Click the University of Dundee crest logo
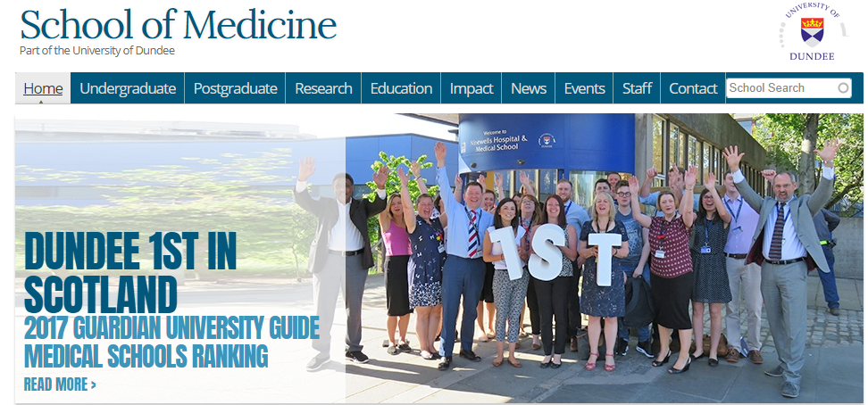This screenshot has width=868, height=405. (x=814, y=32)
